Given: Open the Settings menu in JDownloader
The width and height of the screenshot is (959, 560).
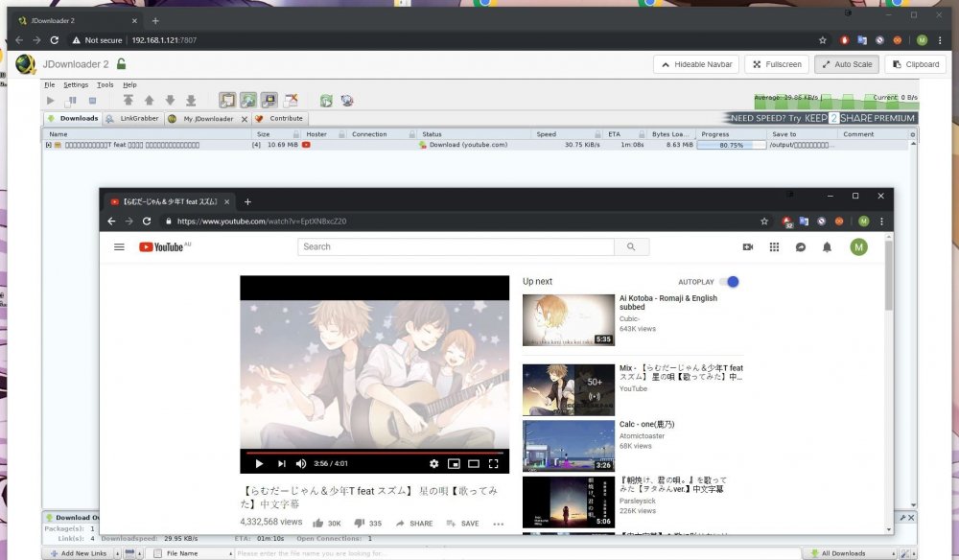Looking at the screenshot, I should click(x=76, y=85).
